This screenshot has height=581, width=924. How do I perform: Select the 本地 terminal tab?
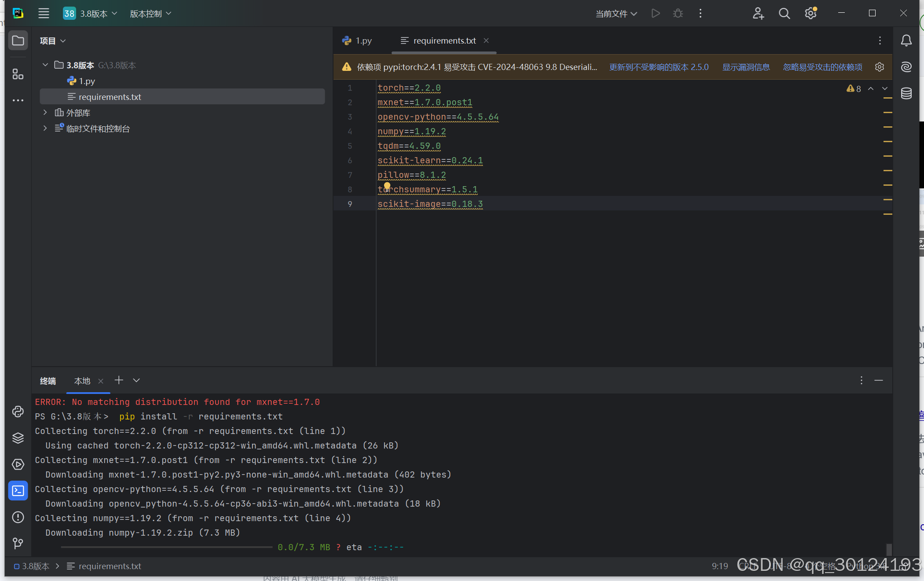pos(82,381)
